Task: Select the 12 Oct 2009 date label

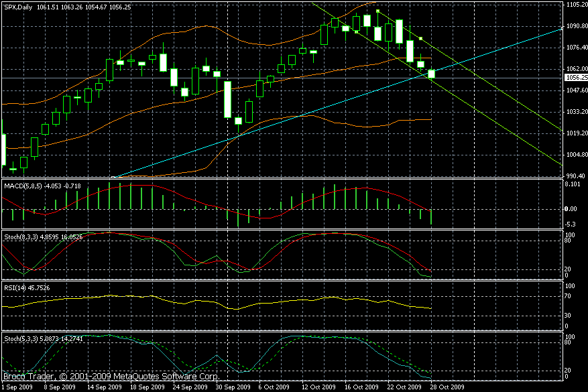Action: (318, 387)
